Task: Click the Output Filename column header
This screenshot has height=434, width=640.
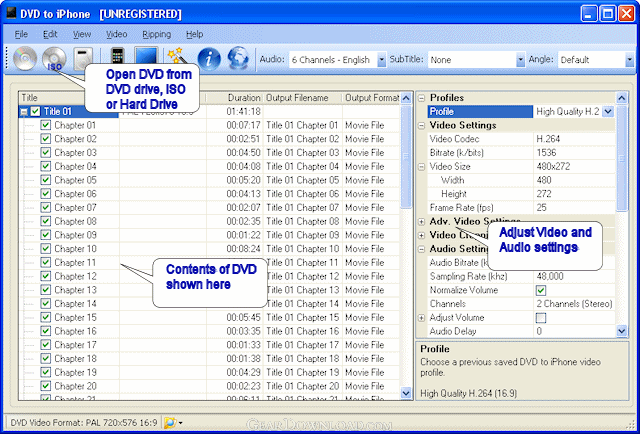Action: (x=302, y=98)
